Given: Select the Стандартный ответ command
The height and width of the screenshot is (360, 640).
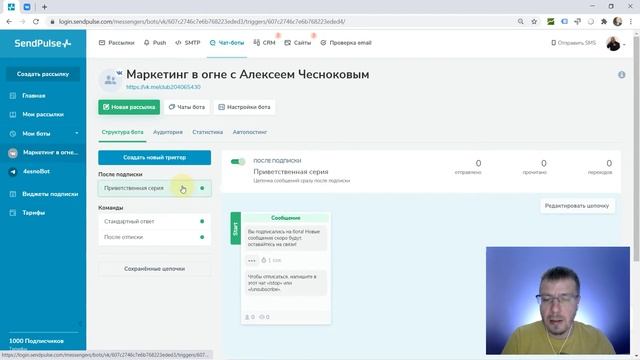Looking at the screenshot, I should click(x=155, y=221).
